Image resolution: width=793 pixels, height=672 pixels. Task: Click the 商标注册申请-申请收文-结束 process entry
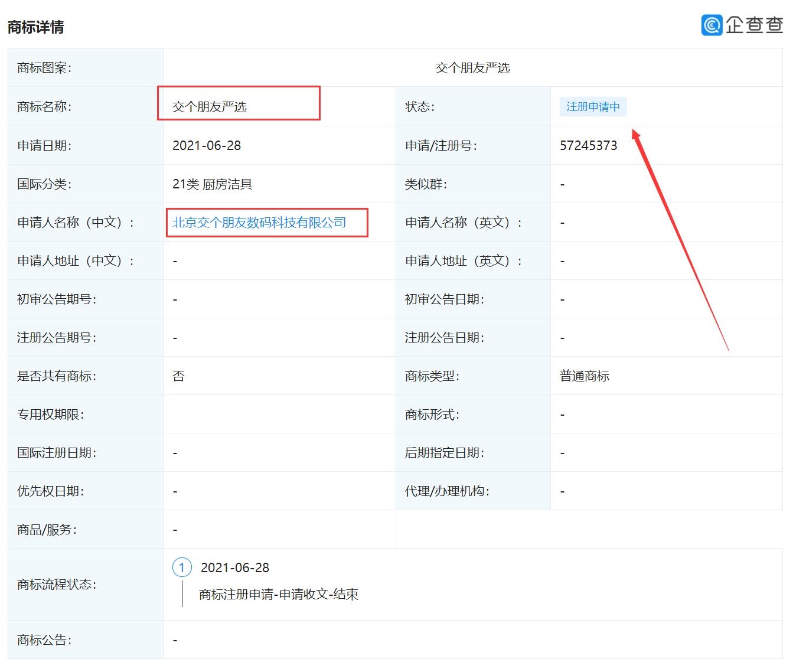(279, 595)
